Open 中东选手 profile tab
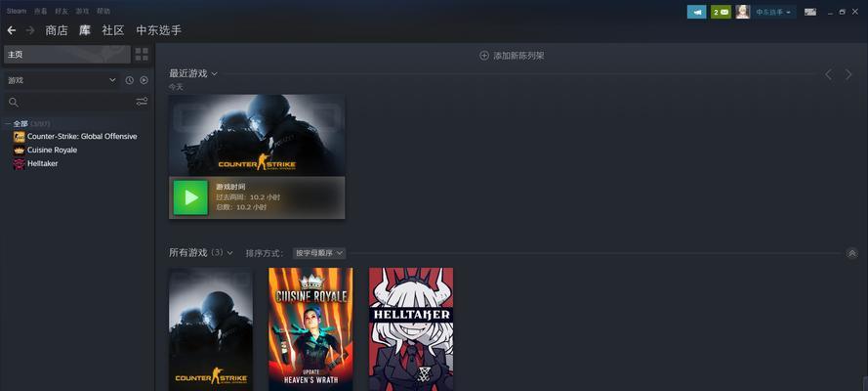868x391 pixels. 159,30
